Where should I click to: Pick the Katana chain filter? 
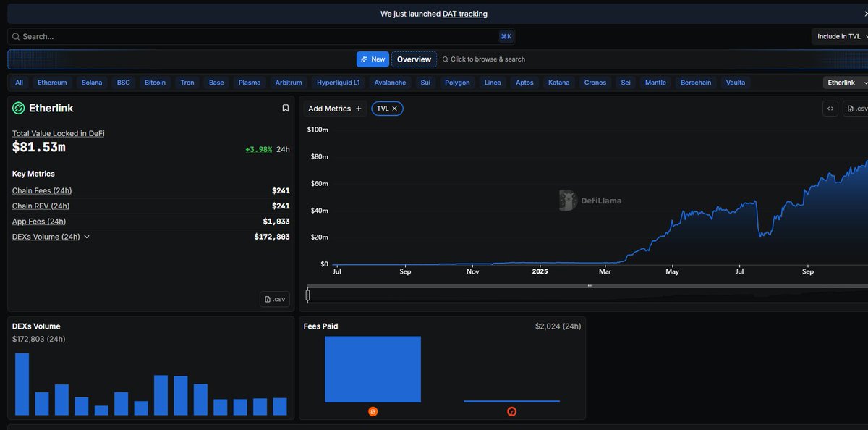559,83
